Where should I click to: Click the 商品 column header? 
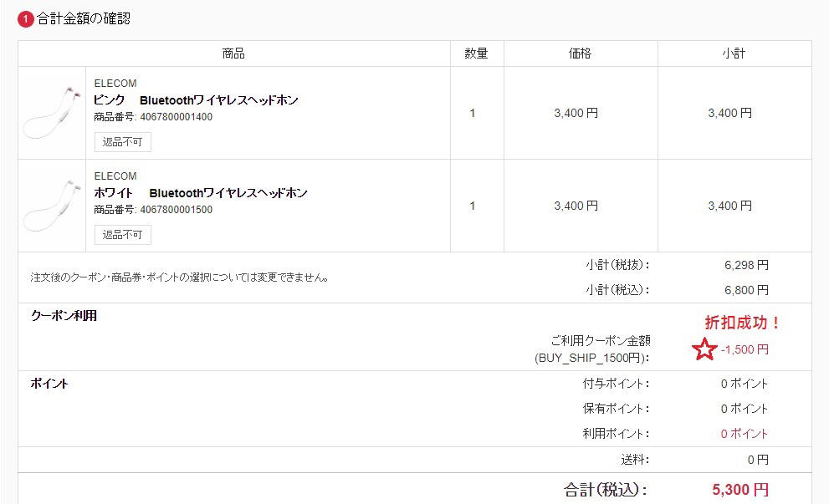click(234, 53)
